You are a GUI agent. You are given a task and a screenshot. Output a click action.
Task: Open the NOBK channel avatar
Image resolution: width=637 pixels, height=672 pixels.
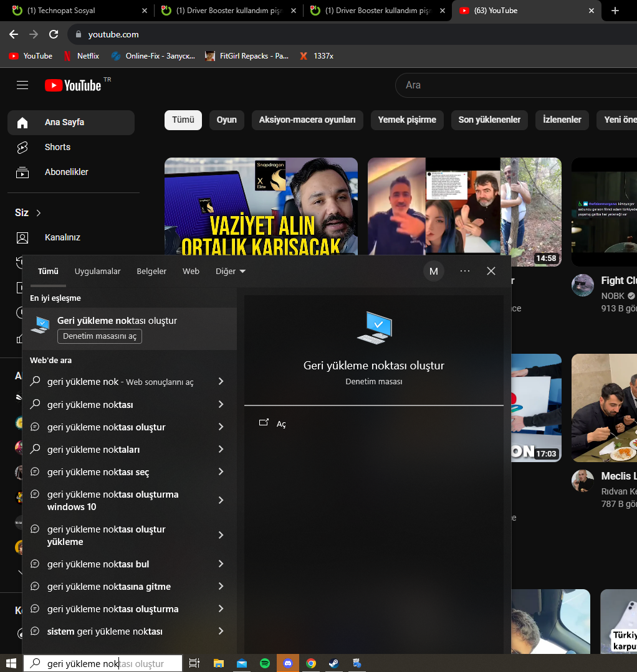click(583, 285)
